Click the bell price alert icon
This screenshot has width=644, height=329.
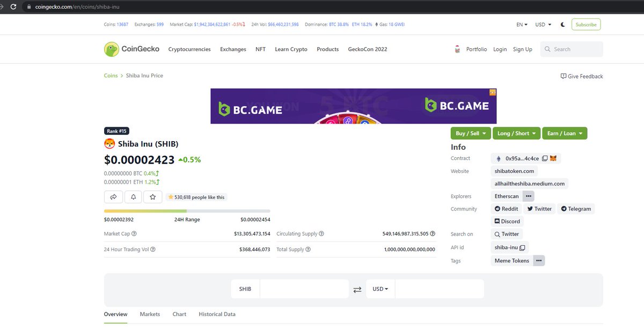pos(133,197)
